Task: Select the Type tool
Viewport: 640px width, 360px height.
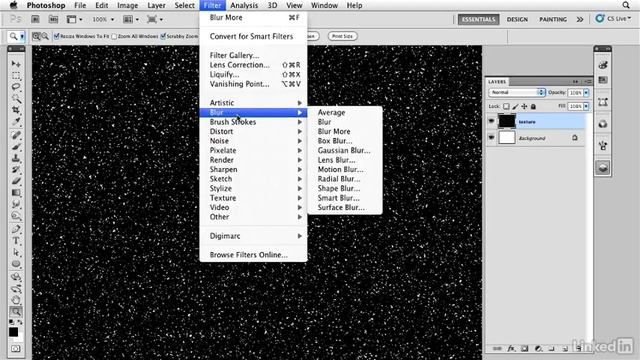Action: [16, 241]
